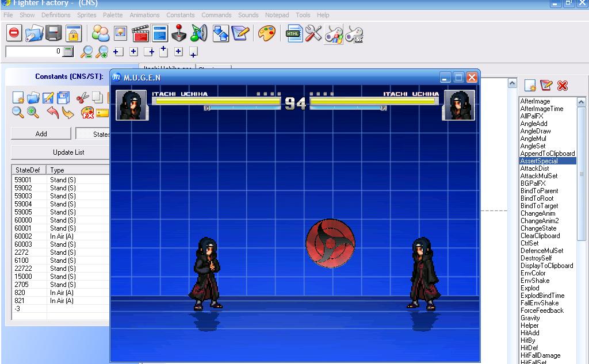589x364 pixels.
Task: Click the search magnifier in Constants panel
Action: 18,112
